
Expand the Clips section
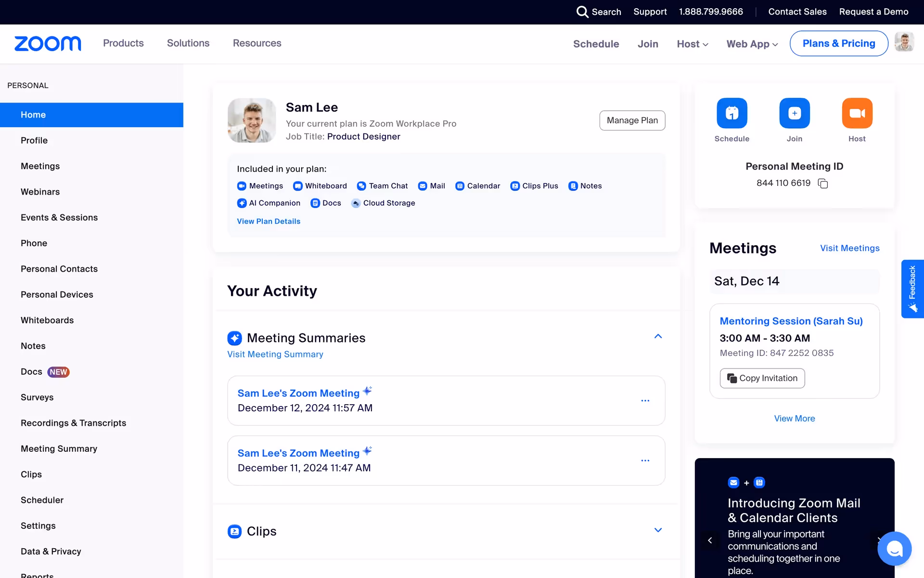pos(658,530)
